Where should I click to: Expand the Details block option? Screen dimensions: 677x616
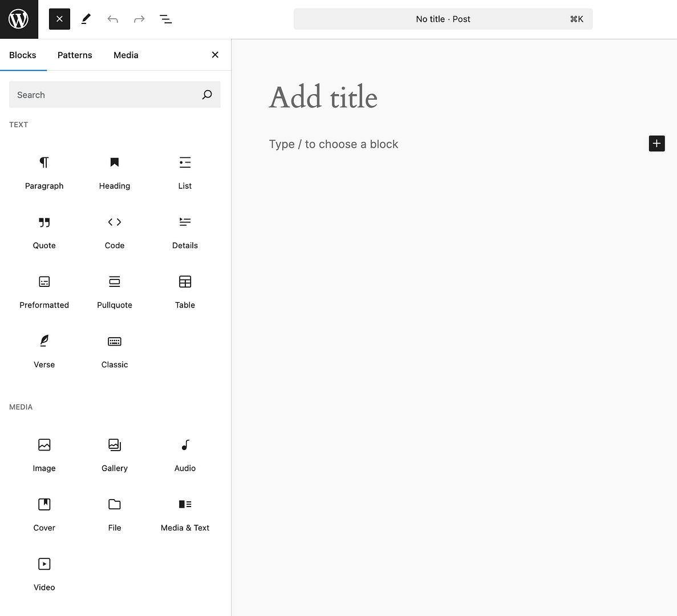185,232
